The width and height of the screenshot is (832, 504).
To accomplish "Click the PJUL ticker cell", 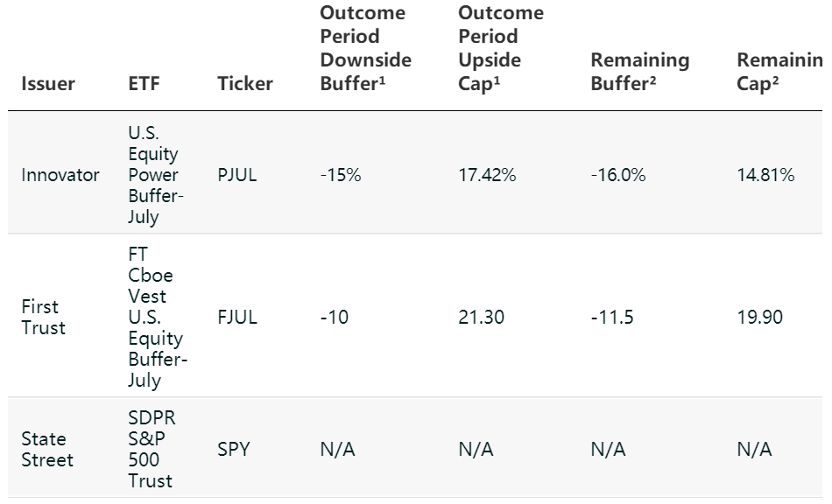I will click(x=237, y=175).
